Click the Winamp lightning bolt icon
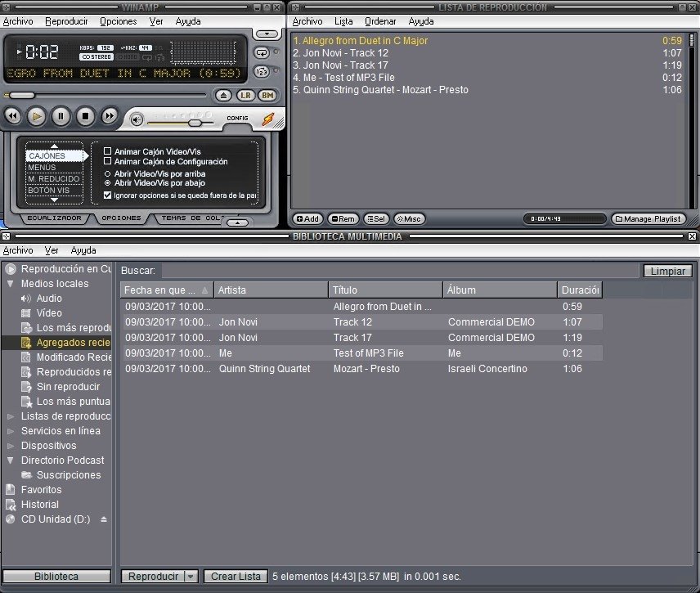 tap(268, 119)
